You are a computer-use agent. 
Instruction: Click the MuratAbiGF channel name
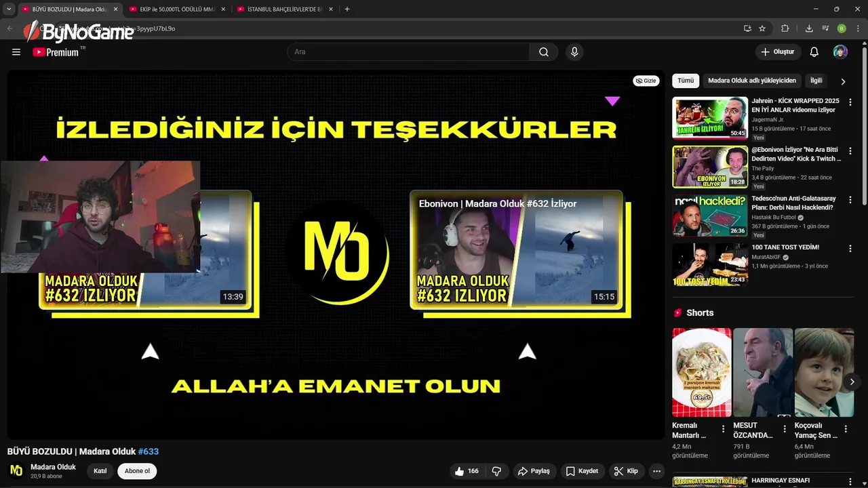(766, 258)
